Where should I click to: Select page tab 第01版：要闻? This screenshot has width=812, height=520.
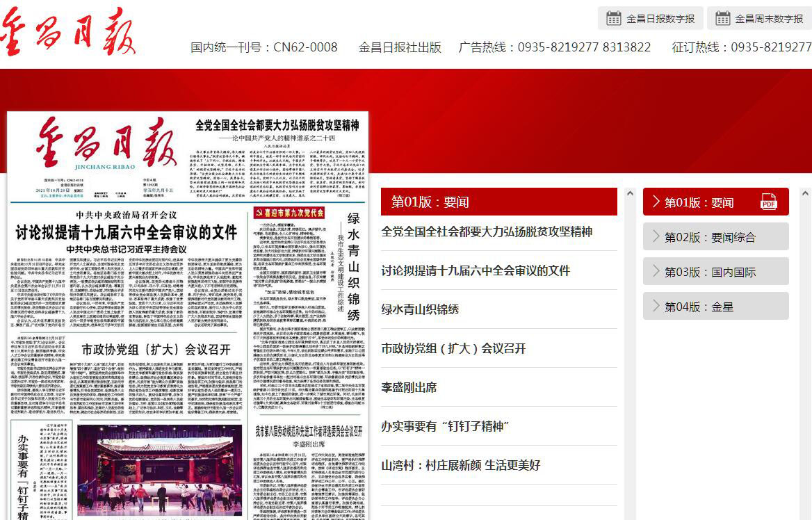point(699,202)
